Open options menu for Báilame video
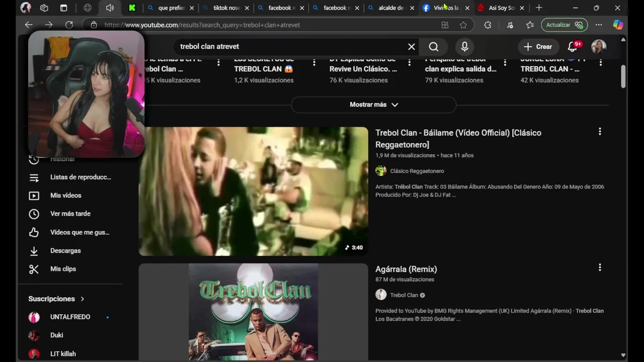 [x=600, y=132]
